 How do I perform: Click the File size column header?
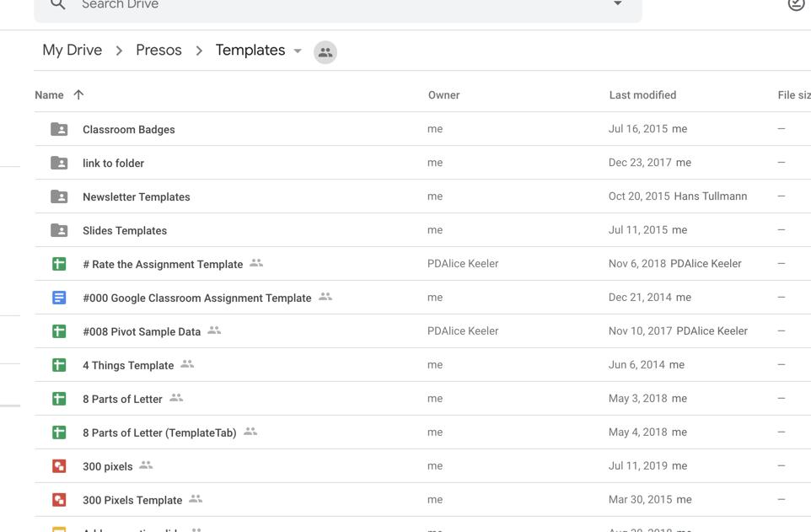coord(794,95)
